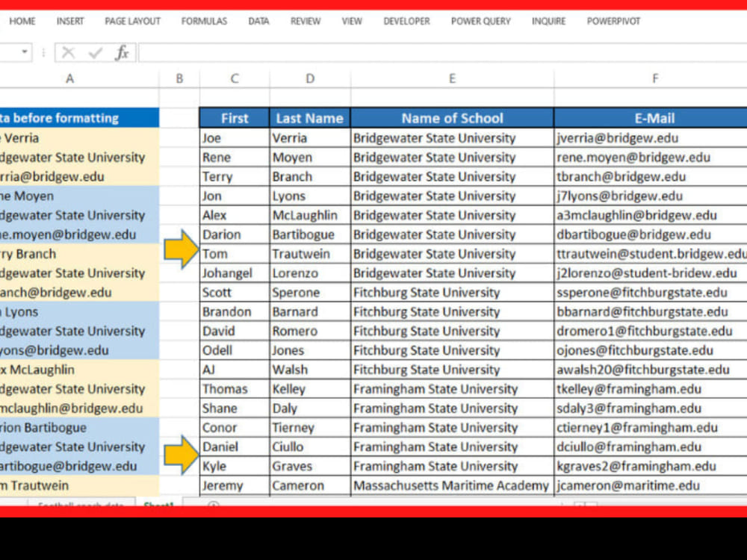The height and width of the screenshot is (560, 747).
Task: Select the Developer tab
Action: (406, 21)
